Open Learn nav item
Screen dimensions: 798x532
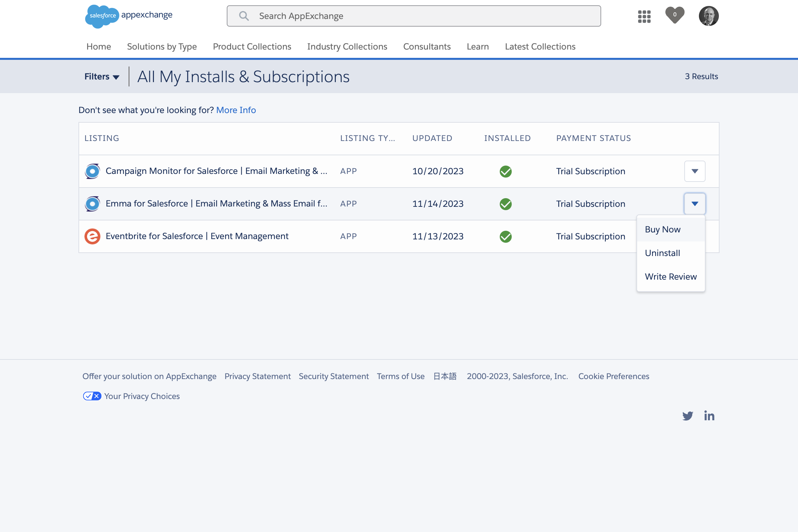478,47
